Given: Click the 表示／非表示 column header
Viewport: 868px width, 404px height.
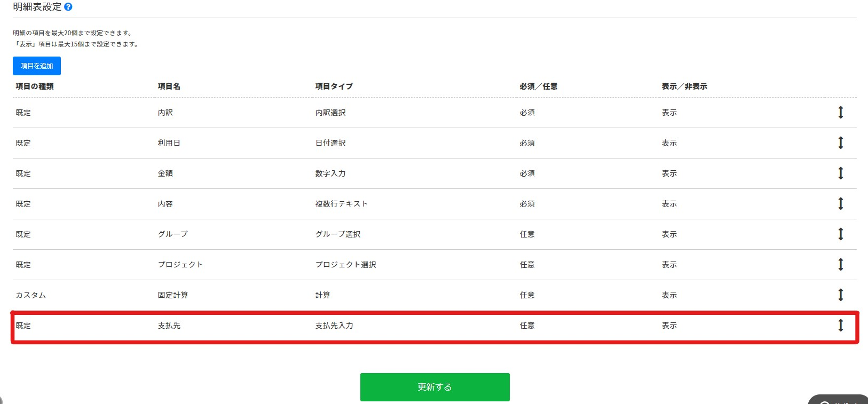Looking at the screenshot, I should pyautogui.click(x=684, y=86).
